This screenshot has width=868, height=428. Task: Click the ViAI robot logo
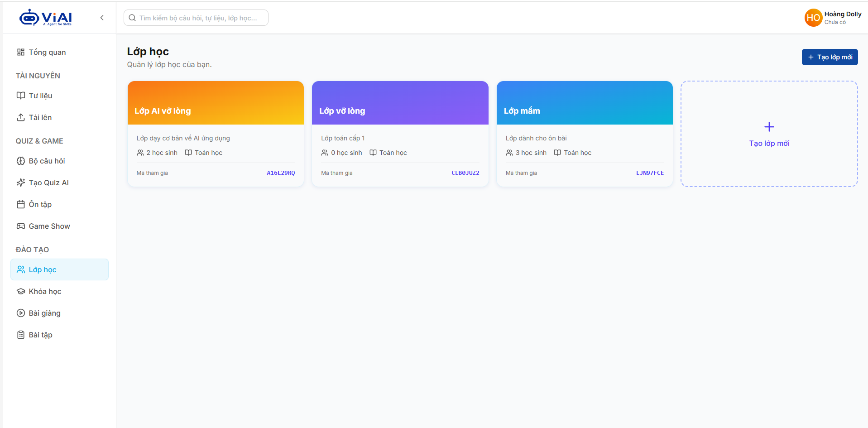click(45, 18)
